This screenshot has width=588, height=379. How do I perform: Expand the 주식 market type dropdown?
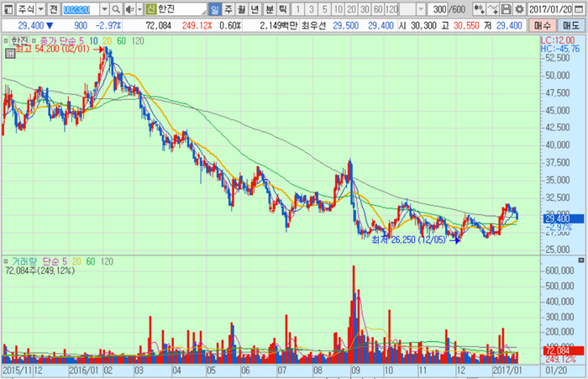[x=39, y=9]
